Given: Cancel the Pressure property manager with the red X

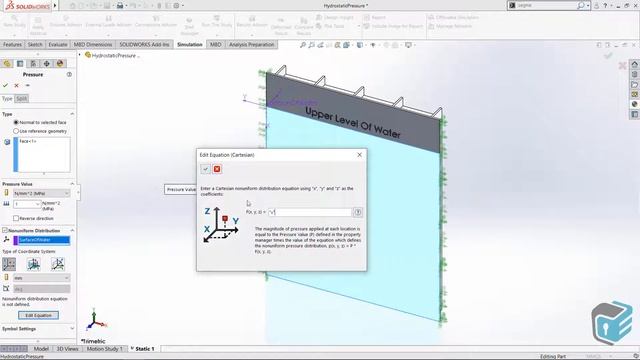Looking at the screenshot, I should point(16,85).
